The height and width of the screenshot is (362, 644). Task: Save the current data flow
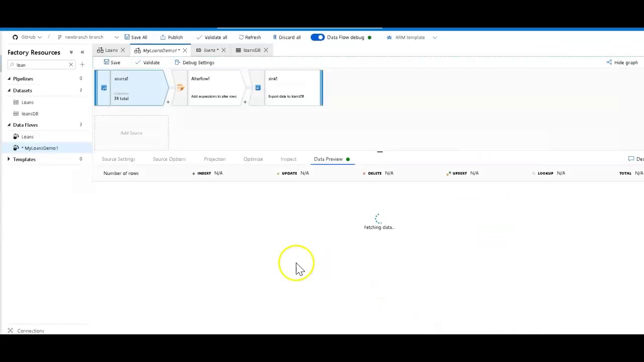coord(112,63)
